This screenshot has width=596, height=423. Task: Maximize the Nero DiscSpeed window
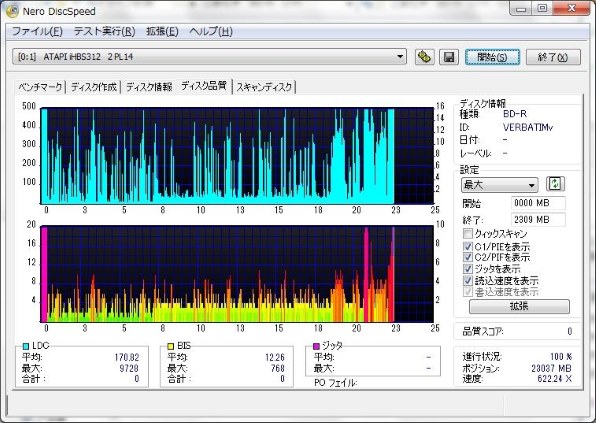click(x=543, y=9)
